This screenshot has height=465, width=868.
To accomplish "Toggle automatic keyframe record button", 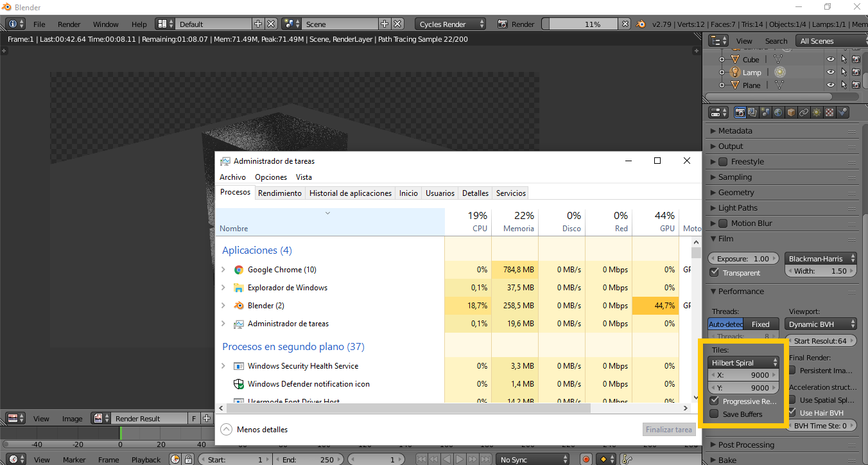I will click(586, 459).
